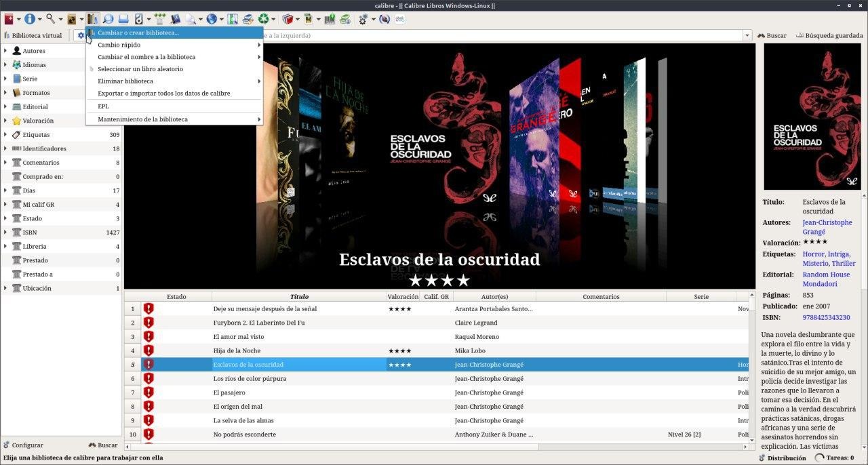This screenshot has width=868, height=465.
Task: Click the Biblioteca virtual button
Action: click(33, 35)
